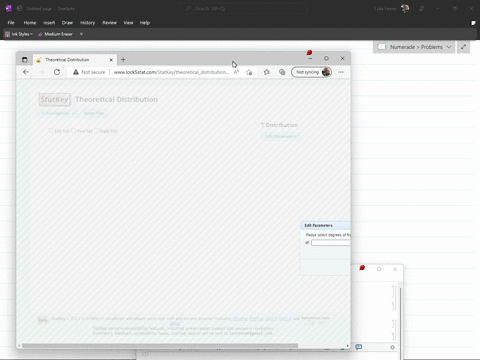Click the chat bubble icon in small window
The height and width of the screenshot is (360, 480).
coord(359,347)
